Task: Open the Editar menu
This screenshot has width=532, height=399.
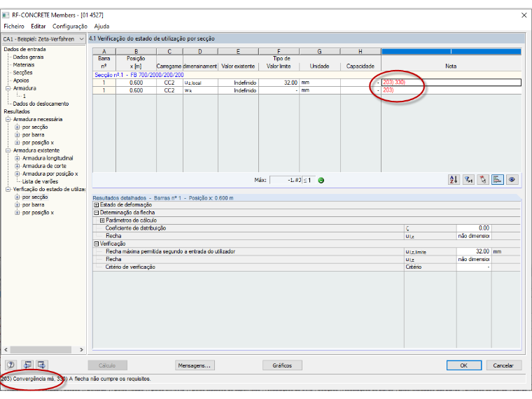Action: click(38, 26)
